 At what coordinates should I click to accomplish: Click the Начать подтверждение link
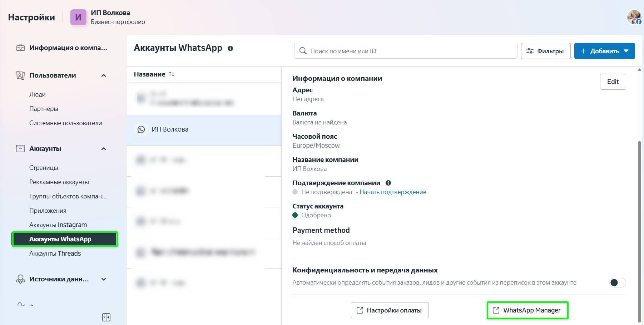[393, 192]
